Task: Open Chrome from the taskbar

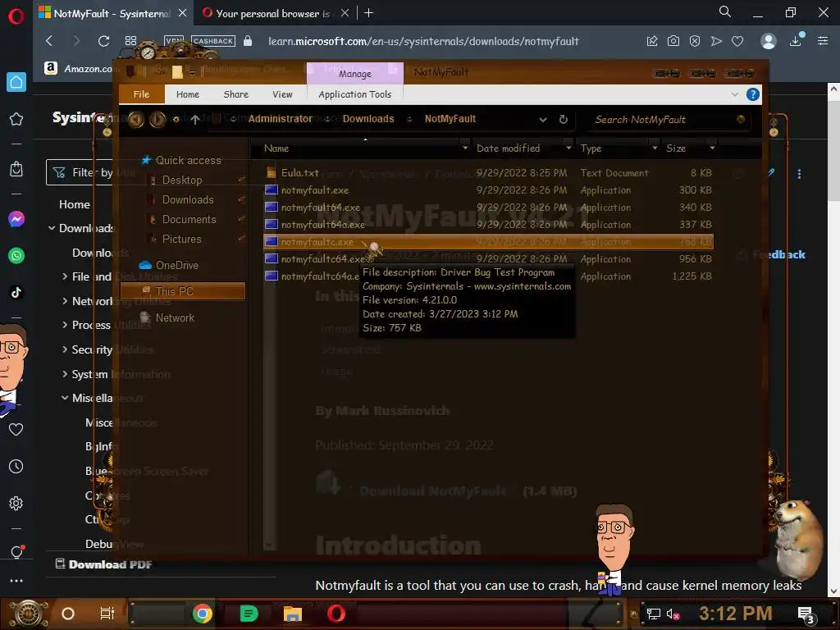Action: 203,614
